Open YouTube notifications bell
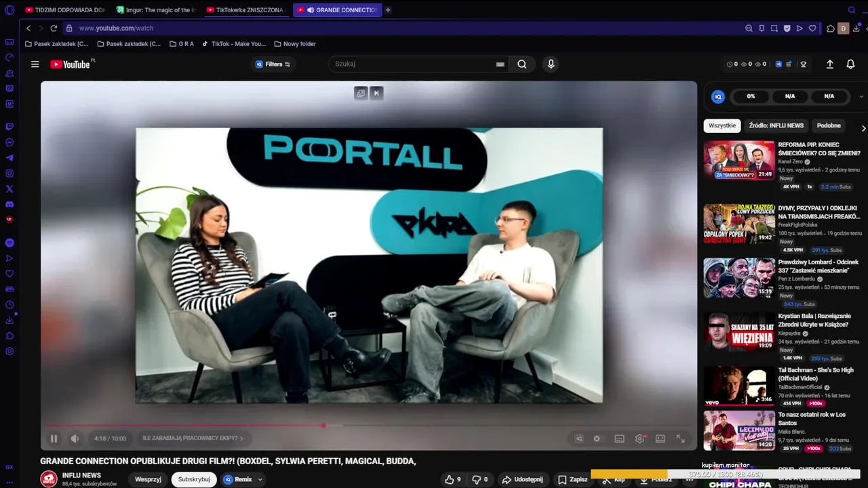Image resolution: width=868 pixels, height=488 pixels. click(x=850, y=64)
